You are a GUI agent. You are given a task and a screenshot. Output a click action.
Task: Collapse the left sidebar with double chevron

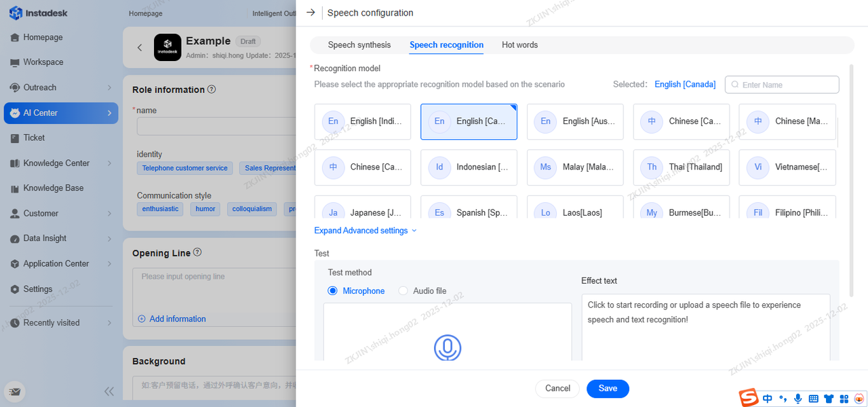point(108,391)
